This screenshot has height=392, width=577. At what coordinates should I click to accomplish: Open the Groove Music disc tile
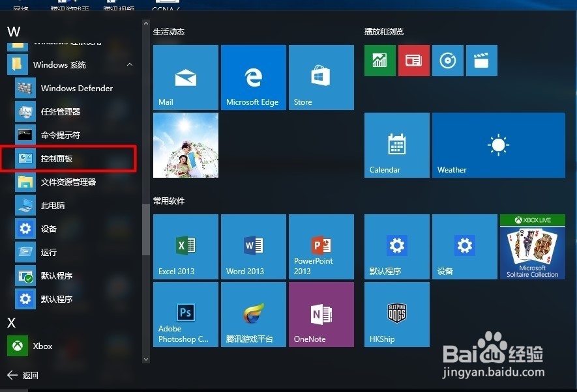click(x=447, y=61)
